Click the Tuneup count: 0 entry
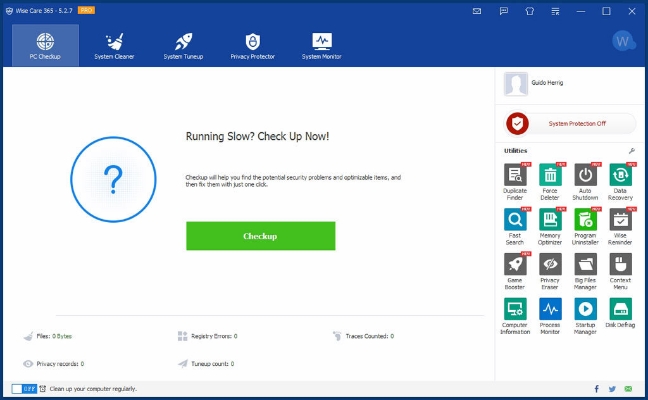 click(x=206, y=364)
